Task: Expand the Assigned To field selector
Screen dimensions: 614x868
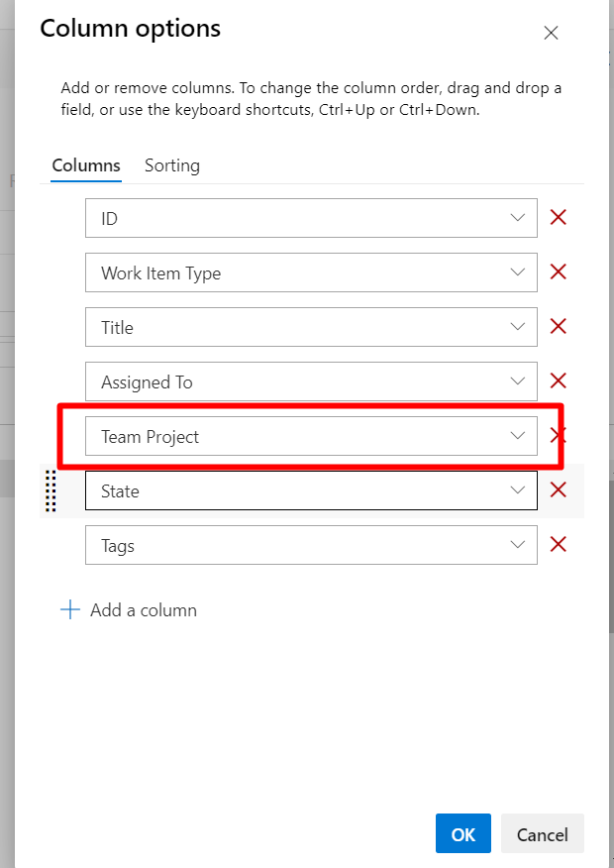Action: [516, 380]
